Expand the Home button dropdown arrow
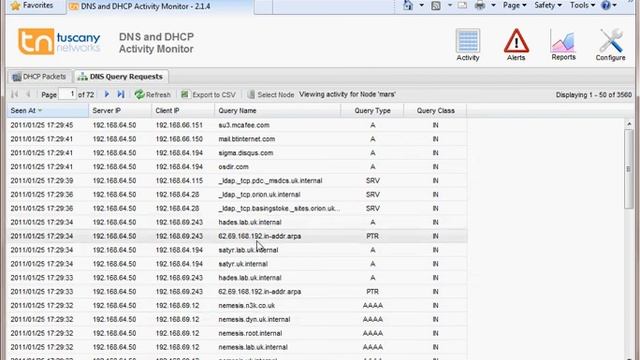This screenshot has width=640, height=360. [x=422, y=5]
